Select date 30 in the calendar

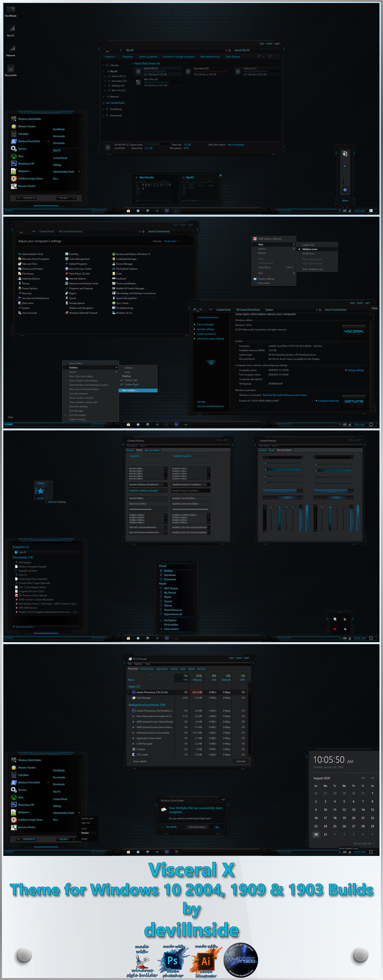(x=316, y=835)
